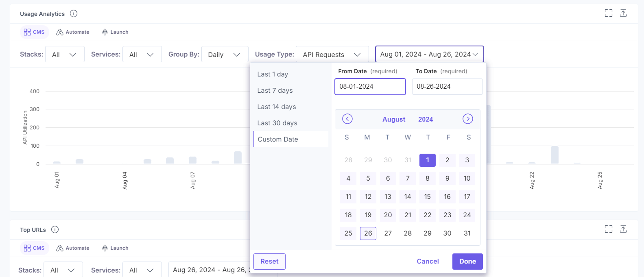Screen dimensions: 644x277
Task: Go to next month in calendar
Action: [x=468, y=119]
